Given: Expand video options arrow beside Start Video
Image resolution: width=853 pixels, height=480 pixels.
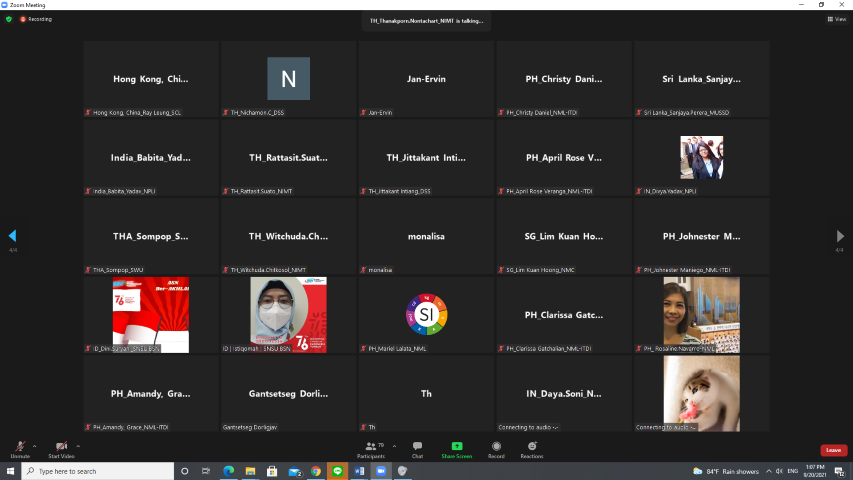Looking at the screenshot, I should click(x=79, y=446).
